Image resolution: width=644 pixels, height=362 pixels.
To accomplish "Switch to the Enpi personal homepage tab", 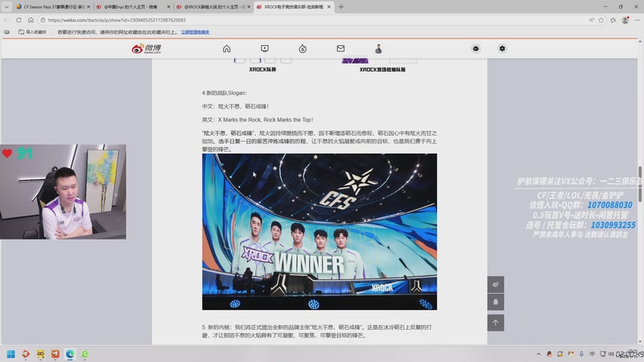I will pos(131,6).
